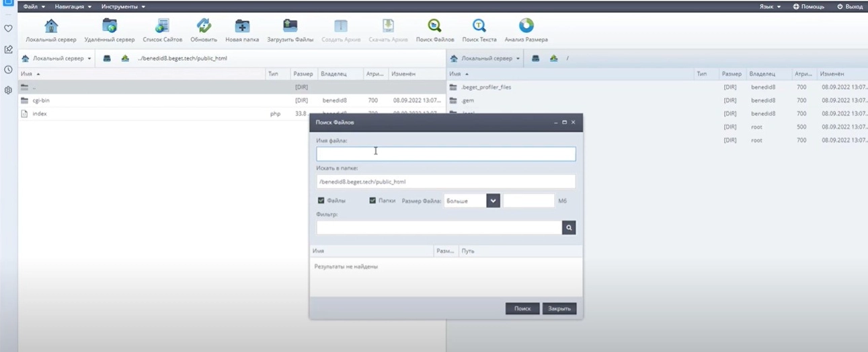The height and width of the screenshot is (352, 868).
Task: Sort right panel by Изменён column
Action: pos(842,73)
